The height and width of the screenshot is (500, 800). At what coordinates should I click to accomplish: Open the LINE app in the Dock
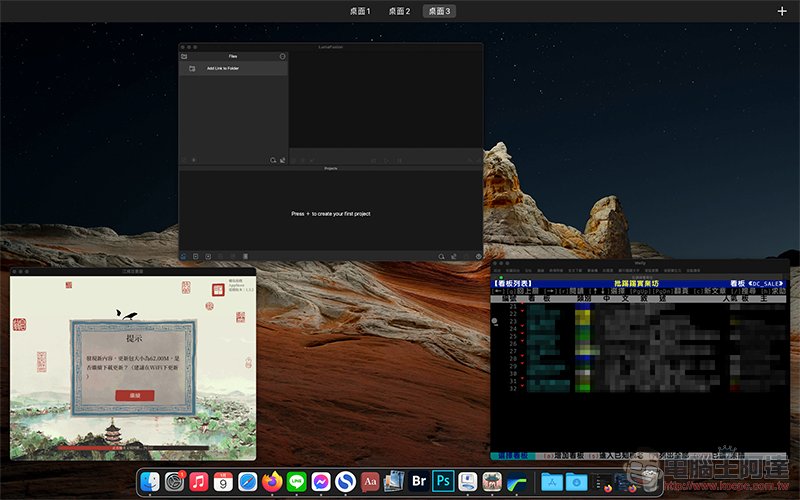tap(296, 481)
